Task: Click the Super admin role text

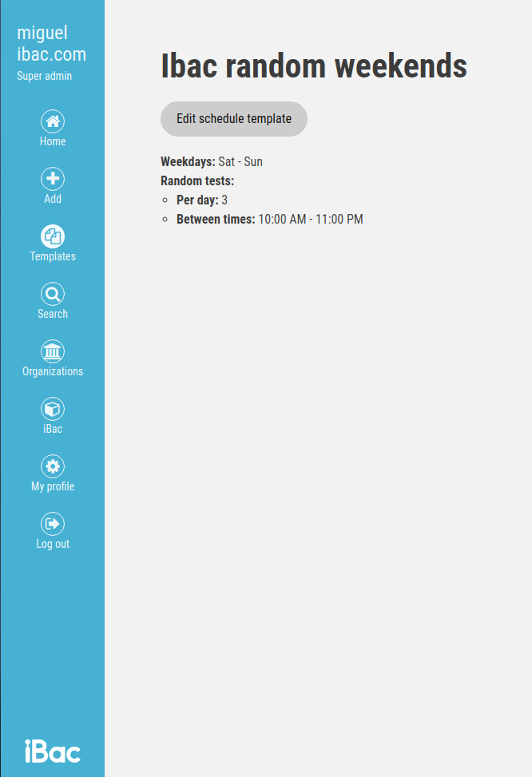Action: pos(44,77)
